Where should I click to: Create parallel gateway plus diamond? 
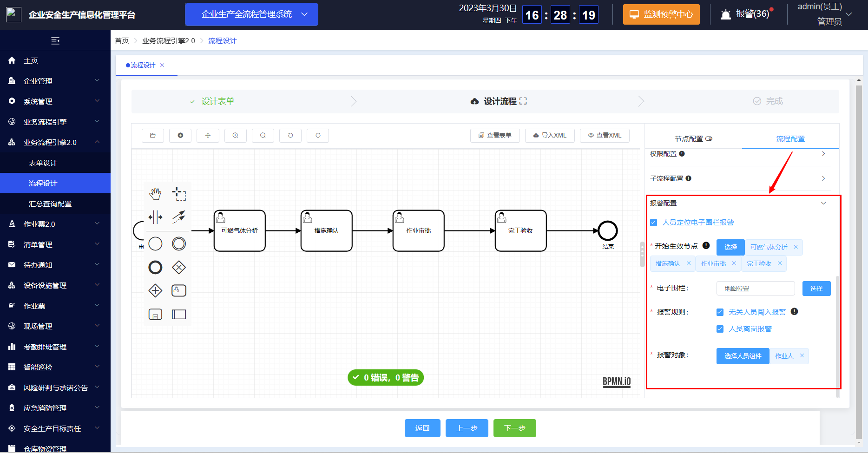click(155, 291)
